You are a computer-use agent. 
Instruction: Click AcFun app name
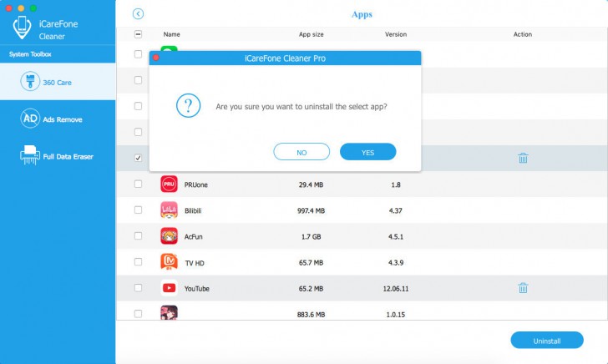tap(193, 237)
